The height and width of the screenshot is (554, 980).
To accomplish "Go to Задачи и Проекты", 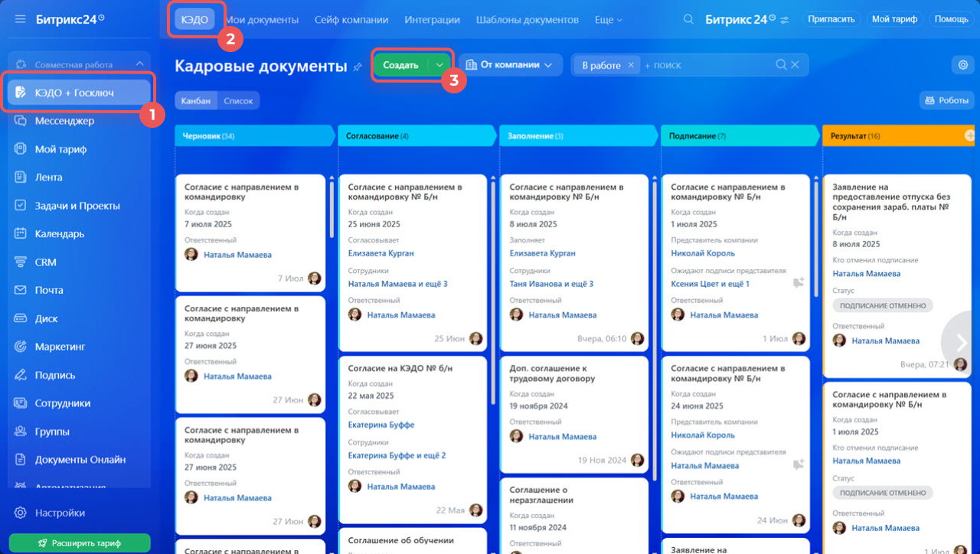I will 77,205.
